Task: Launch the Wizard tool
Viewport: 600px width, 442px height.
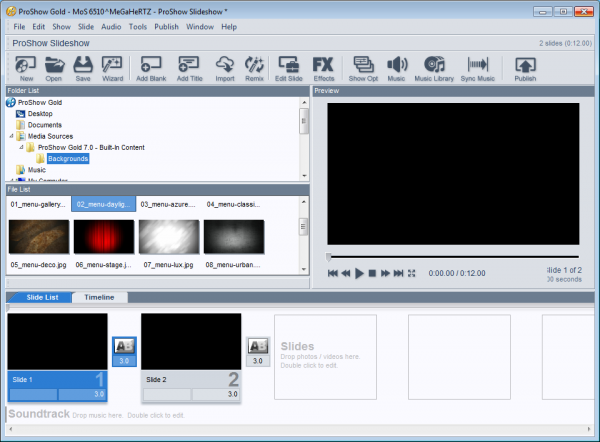Action: pyautogui.click(x=112, y=69)
